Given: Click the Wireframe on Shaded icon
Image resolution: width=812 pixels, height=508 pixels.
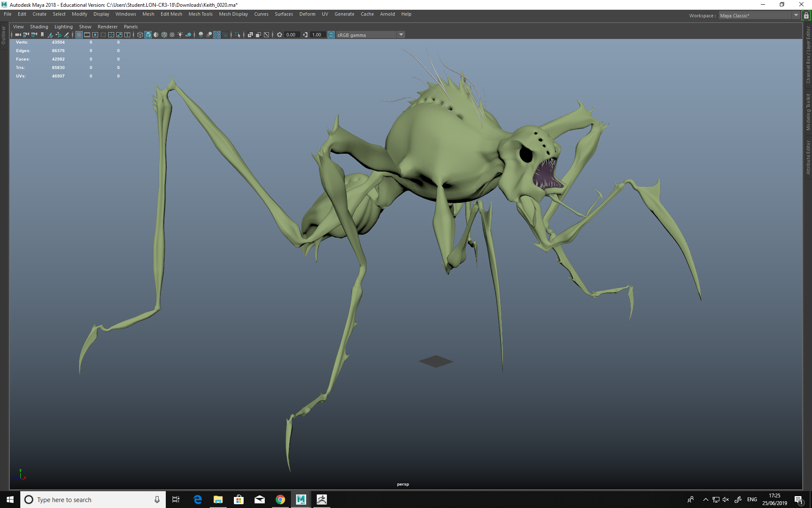Looking at the screenshot, I should click(x=164, y=35).
